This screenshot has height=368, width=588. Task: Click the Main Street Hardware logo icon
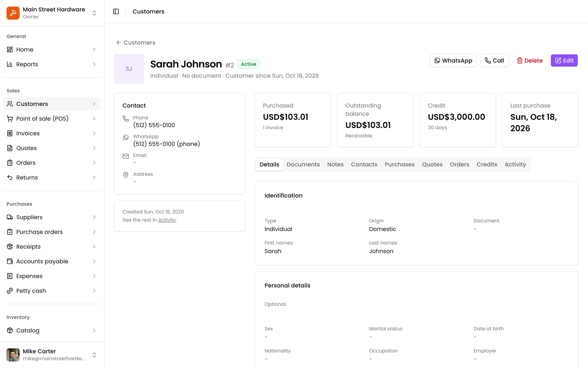pos(13,13)
